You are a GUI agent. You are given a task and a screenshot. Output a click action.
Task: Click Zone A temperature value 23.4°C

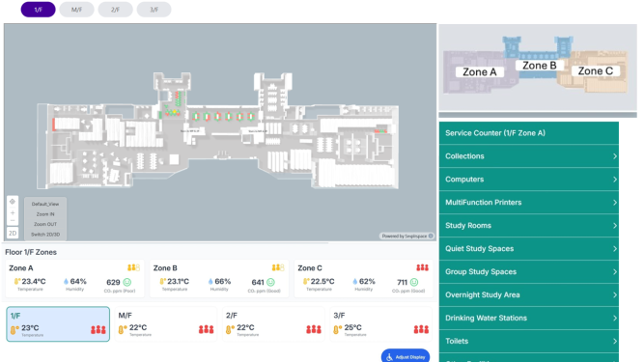(x=34, y=282)
